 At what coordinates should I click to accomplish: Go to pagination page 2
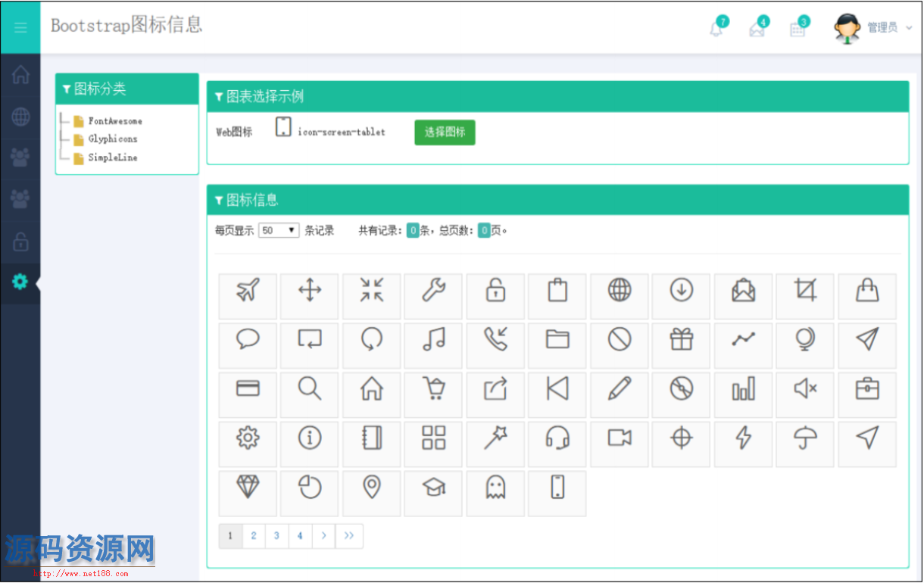click(254, 536)
